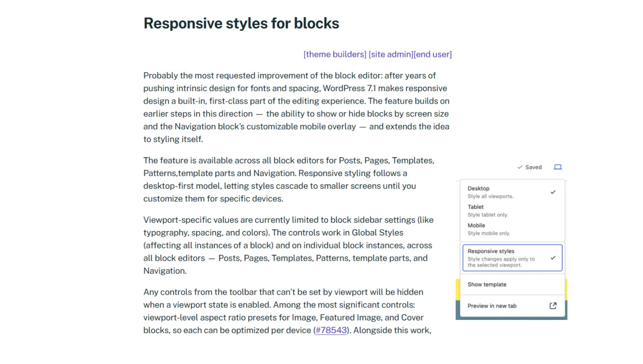
Task: Select Desktop viewport option
Action: [x=512, y=192]
